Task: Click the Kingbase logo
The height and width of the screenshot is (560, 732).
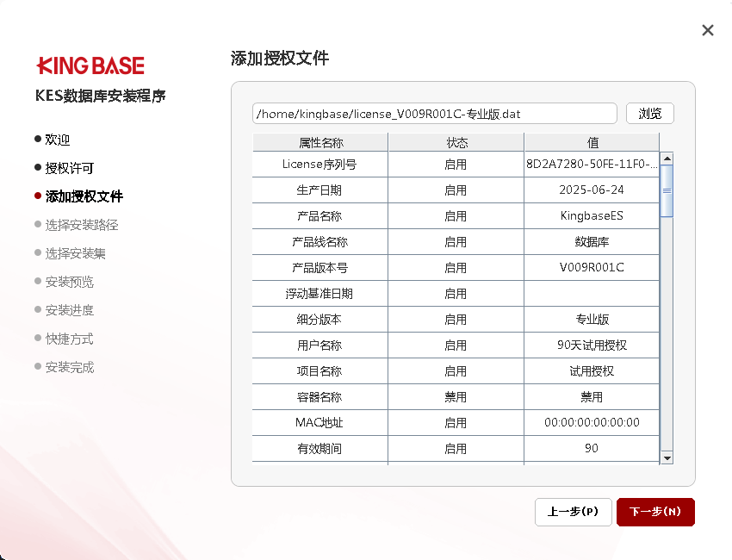Action: [90, 65]
